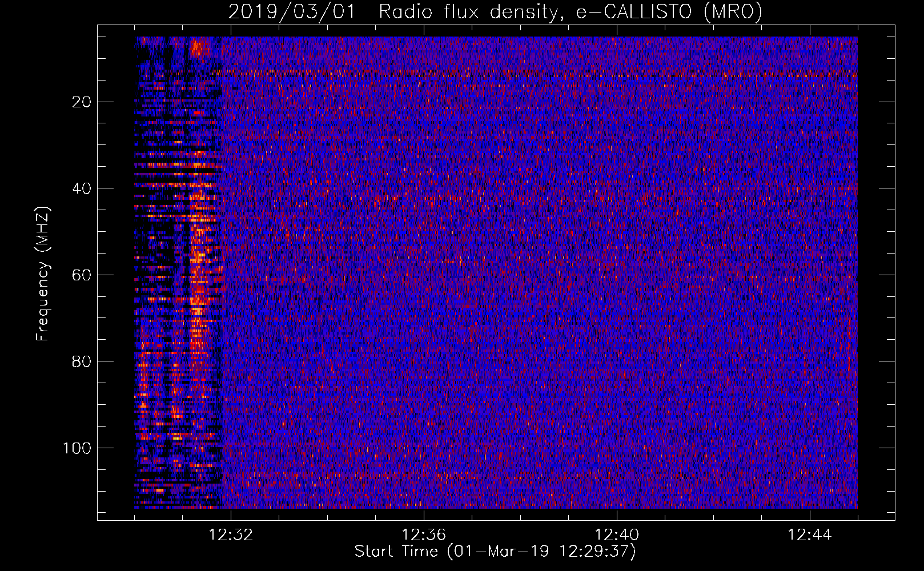The width and height of the screenshot is (924, 571).
Task: Click the plot title '2019/03/01 Radio flux density, e-CALLISTO (MRO)'
Action: coord(495,11)
